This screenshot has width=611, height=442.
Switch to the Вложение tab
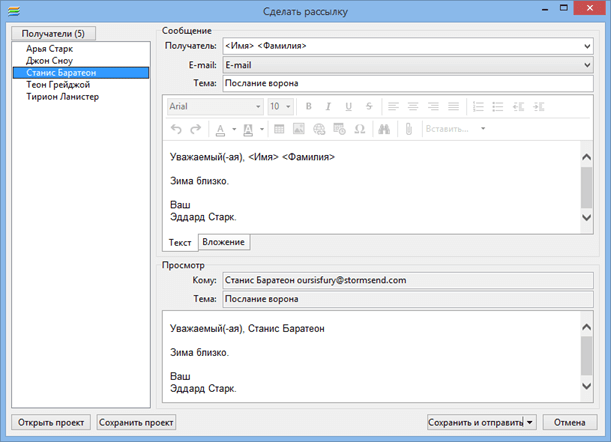pos(224,242)
